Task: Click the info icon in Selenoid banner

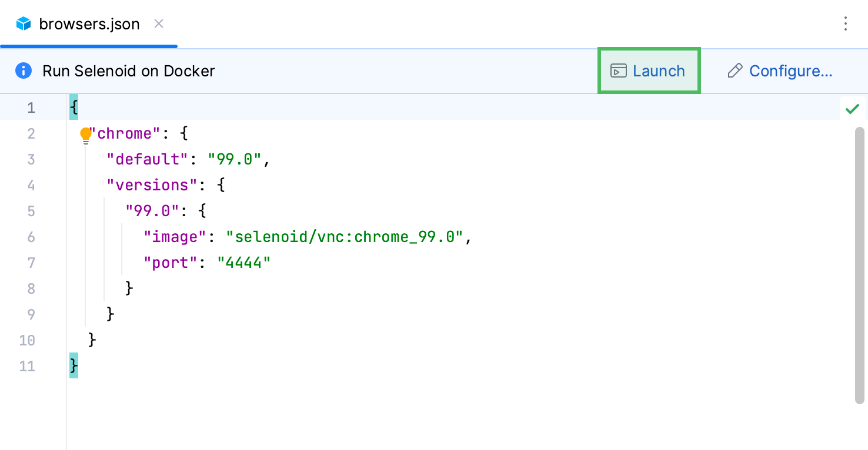Action: click(23, 70)
